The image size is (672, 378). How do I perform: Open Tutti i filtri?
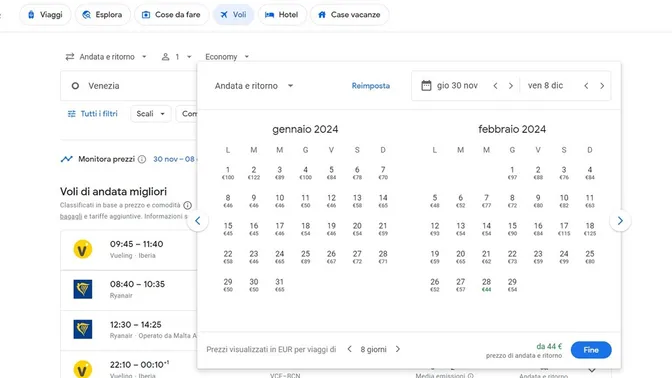(93, 114)
